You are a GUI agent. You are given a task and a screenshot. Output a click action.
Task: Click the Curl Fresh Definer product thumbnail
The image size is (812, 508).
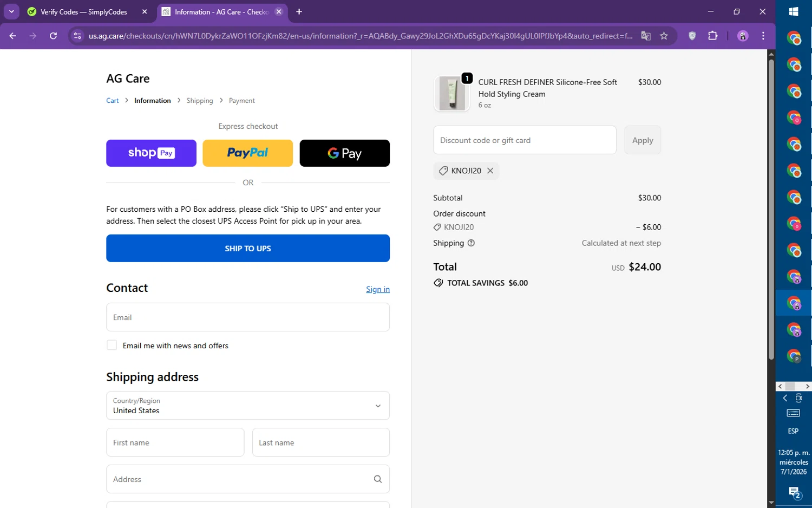[x=451, y=94]
